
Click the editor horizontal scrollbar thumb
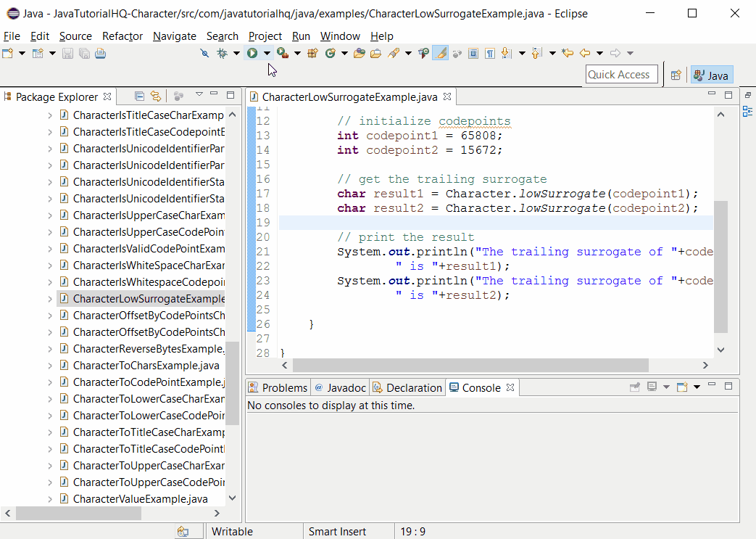click(x=470, y=366)
